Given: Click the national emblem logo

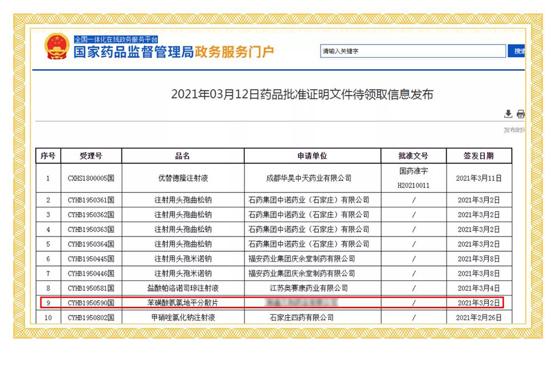Looking at the screenshot, I should 56,46.
